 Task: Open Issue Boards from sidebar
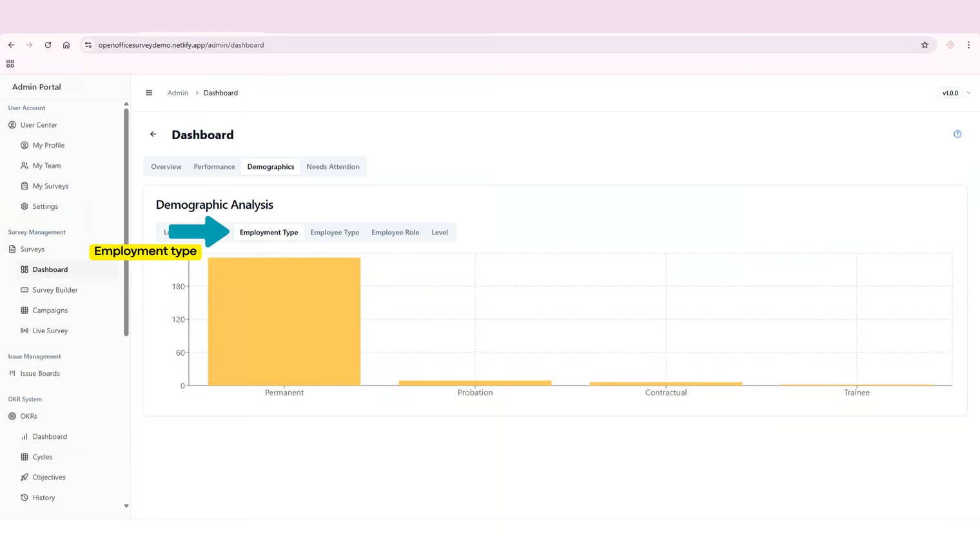coord(40,374)
